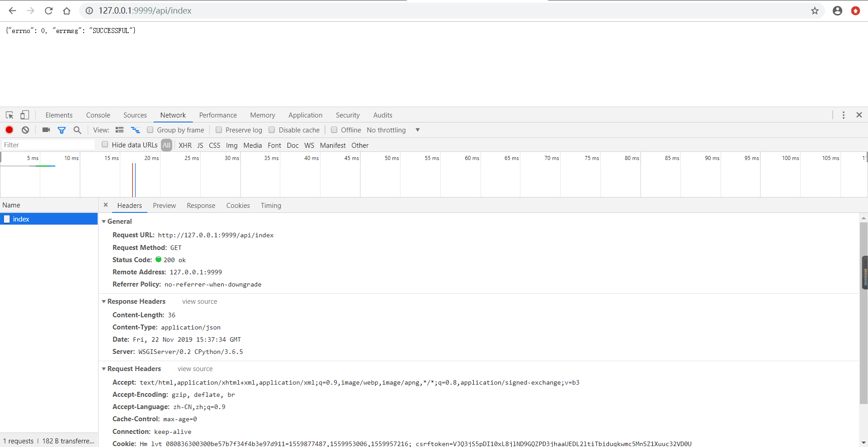Viewport: 868px width, 447px height.
Task: Open the network filter bar
Action: point(62,130)
